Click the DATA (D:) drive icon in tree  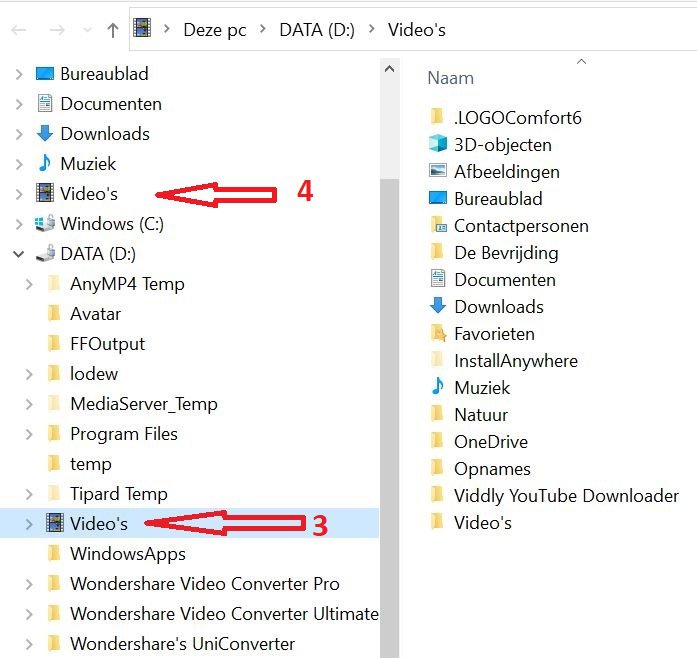click(46, 253)
